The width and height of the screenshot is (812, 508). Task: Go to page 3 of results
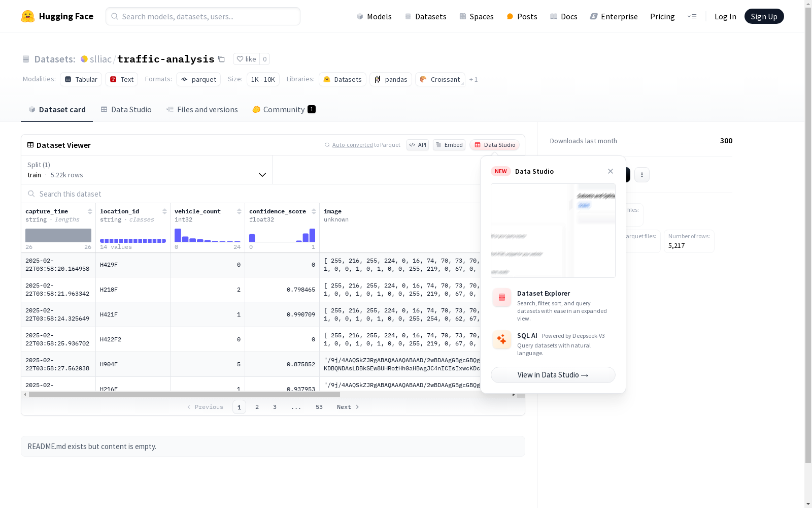tap(275, 407)
